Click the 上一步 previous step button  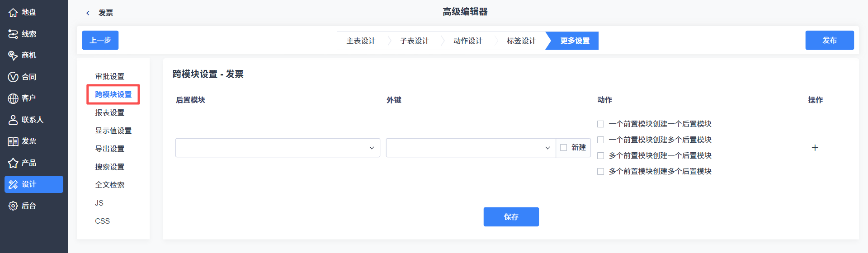(100, 40)
